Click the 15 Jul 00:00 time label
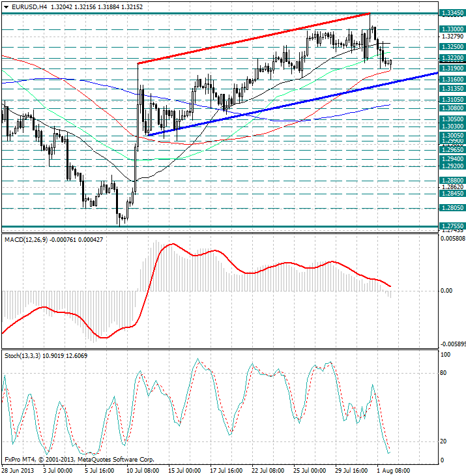Image resolution: width=466 pixels, height=476 pixels. click(184, 471)
